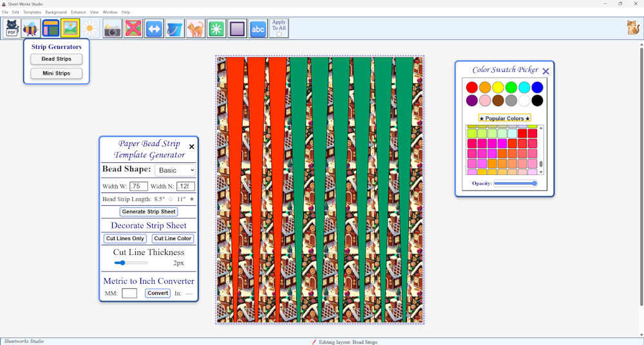This screenshot has width=644, height=345.
Task: Click the Popular Colors button
Action: pos(505,118)
